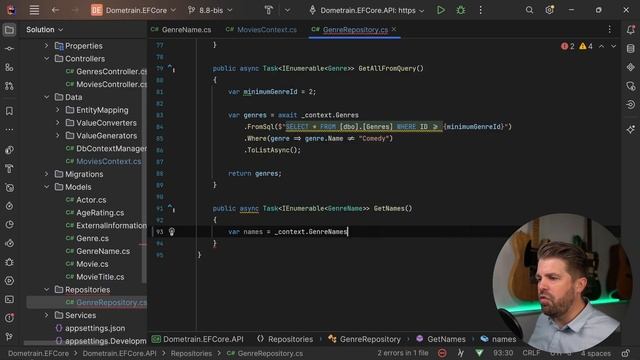
Task: Click gutter icon beside GetAllFromQuery method
Action: point(171,68)
